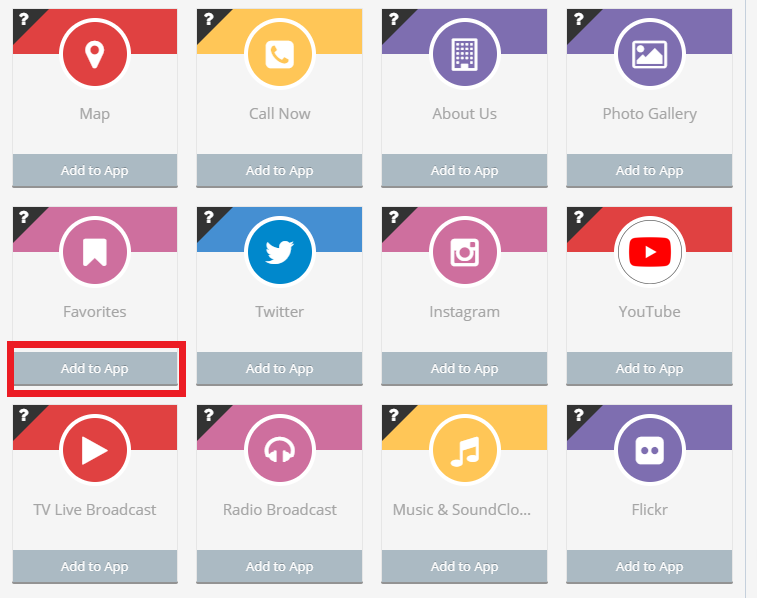The height and width of the screenshot is (598, 757).
Task: Click the Instagram camera icon
Action: click(x=464, y=252)
